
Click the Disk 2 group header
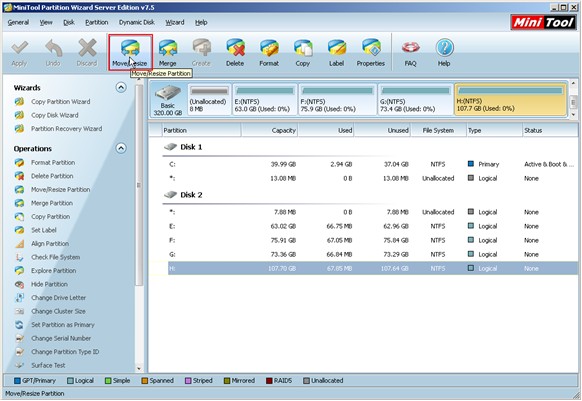coord(183,195)
